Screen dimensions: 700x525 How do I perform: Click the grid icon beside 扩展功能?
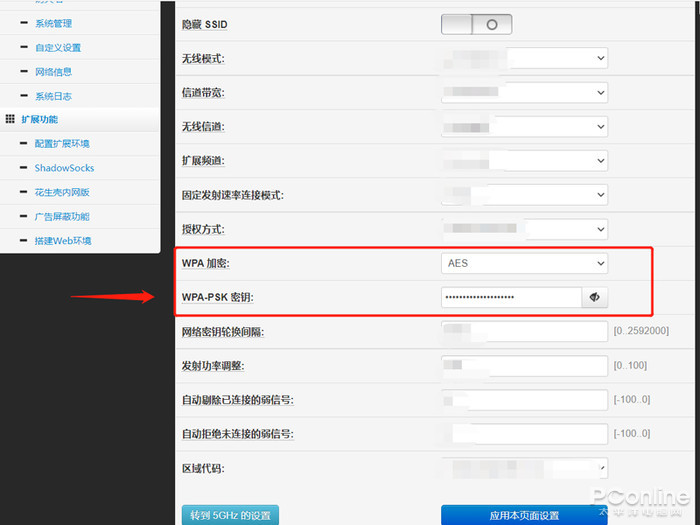pos(10,119)
